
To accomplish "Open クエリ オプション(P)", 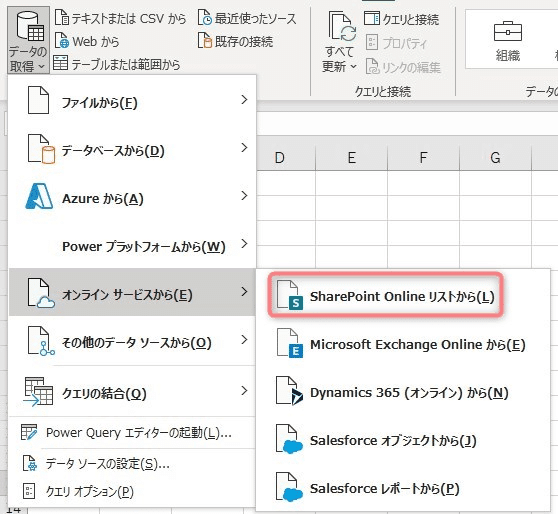I will pos(132,492).
